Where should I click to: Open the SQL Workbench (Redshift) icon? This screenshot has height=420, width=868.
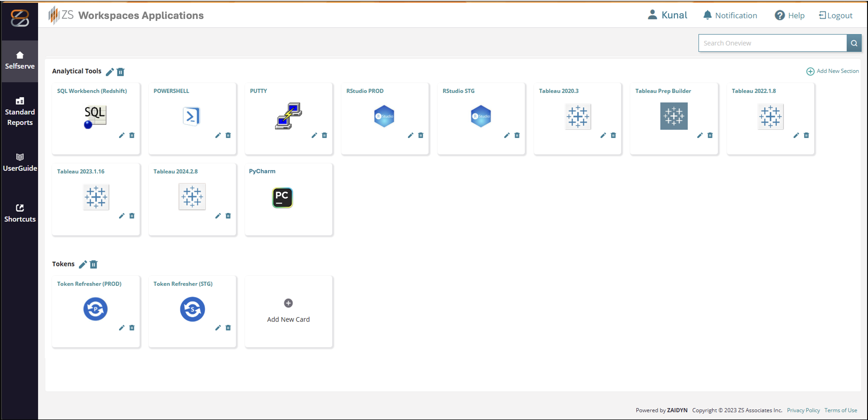point(95,116)
